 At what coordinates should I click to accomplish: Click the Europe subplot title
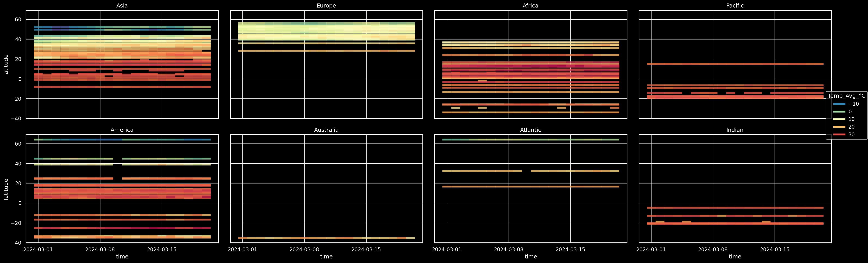tap(326, 6)
